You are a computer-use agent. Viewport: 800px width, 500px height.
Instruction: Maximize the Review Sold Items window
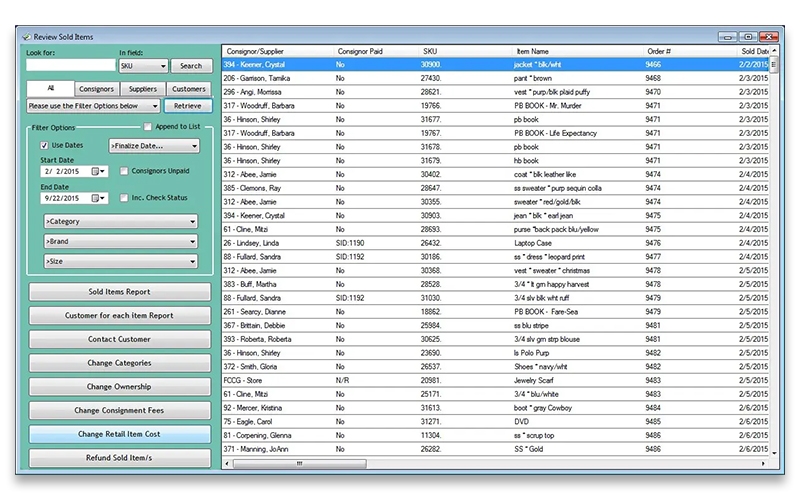point(747,37)
